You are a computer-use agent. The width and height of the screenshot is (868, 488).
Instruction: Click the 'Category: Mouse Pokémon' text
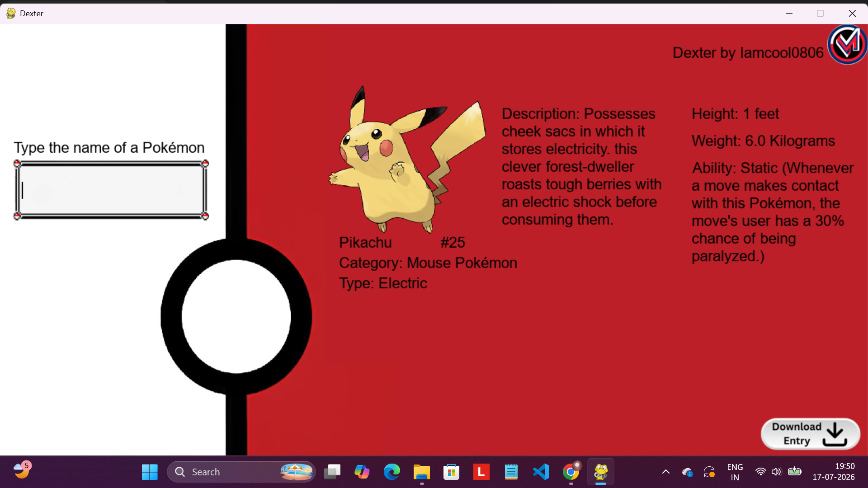pyautogui.click(x=428, y=263)
